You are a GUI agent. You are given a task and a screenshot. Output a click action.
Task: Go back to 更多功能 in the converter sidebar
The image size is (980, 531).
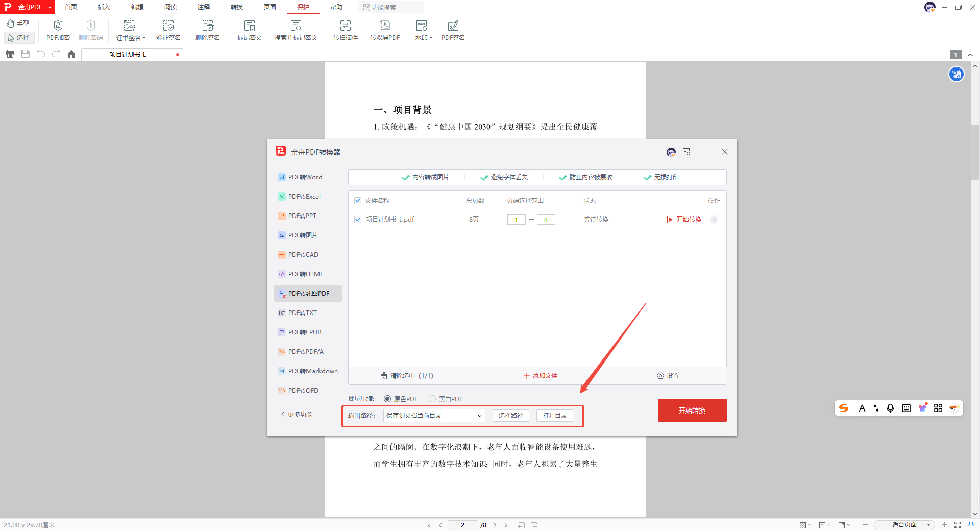(x=297, y=415)
